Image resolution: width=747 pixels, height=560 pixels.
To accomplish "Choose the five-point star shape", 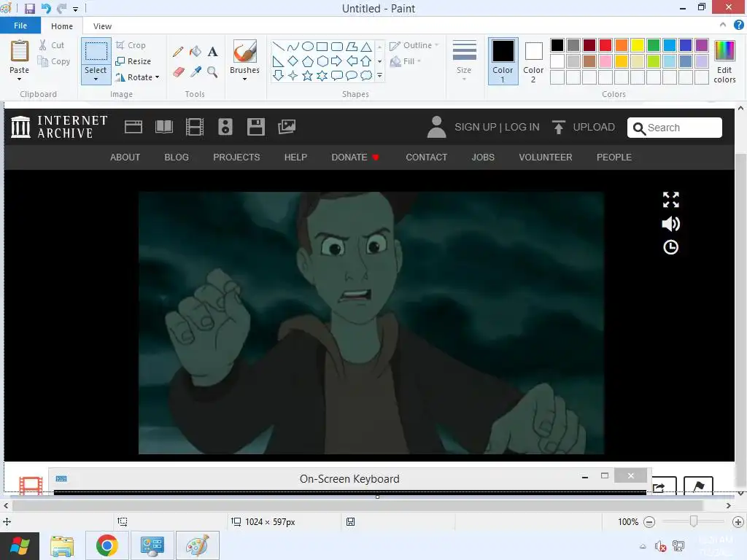I will [x=308, y=76].
